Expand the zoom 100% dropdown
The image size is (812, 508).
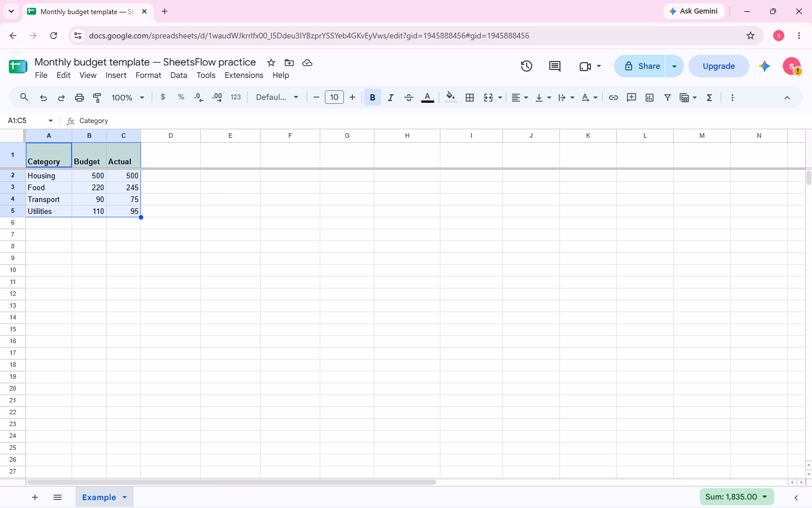point(128,98)
